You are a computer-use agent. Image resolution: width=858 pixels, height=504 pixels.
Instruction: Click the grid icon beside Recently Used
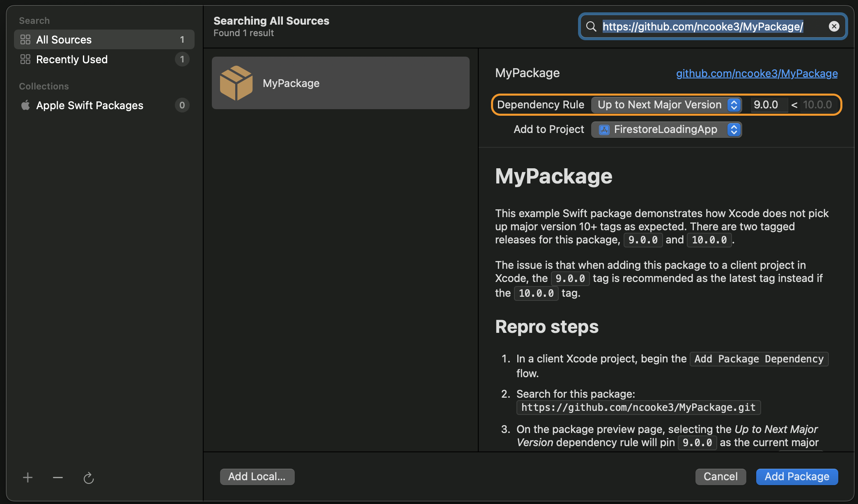click(25, 59)
